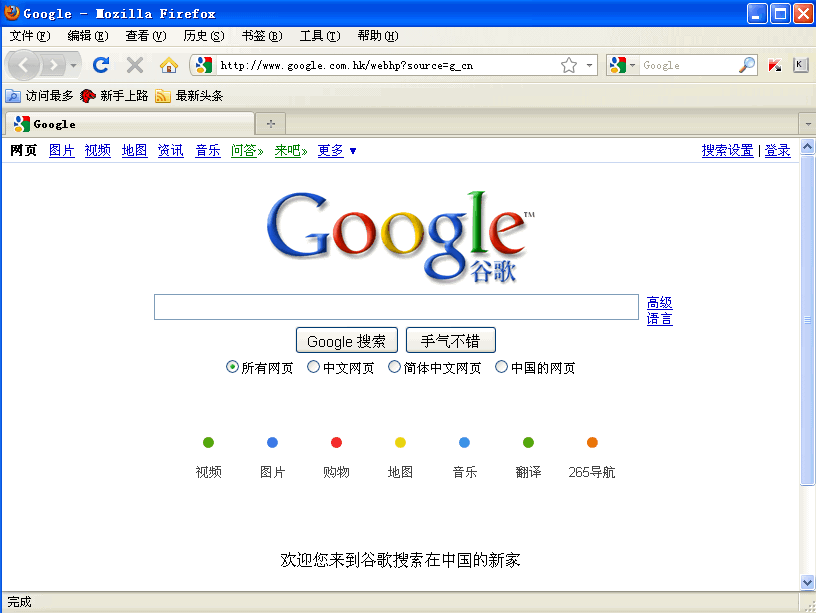This screenshot has height=613, width=816.
Task: Open the 文件 menu
Action: (30, 36)
